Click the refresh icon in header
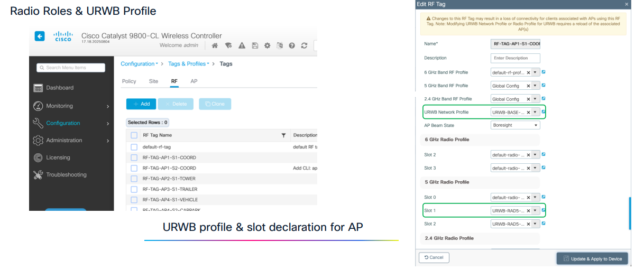 click(x=304, y=45)
